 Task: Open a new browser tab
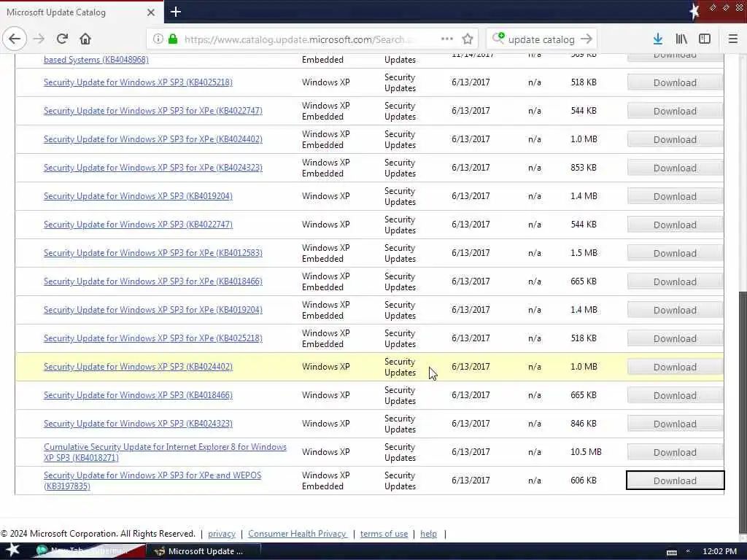point(175,12)
